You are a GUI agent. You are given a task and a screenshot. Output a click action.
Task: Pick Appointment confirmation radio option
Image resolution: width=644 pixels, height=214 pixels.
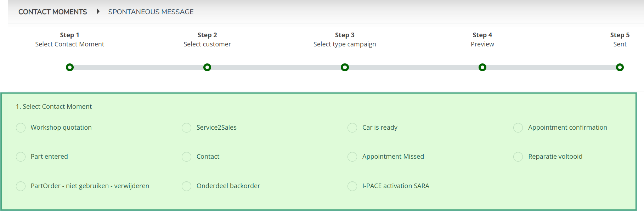518,128
